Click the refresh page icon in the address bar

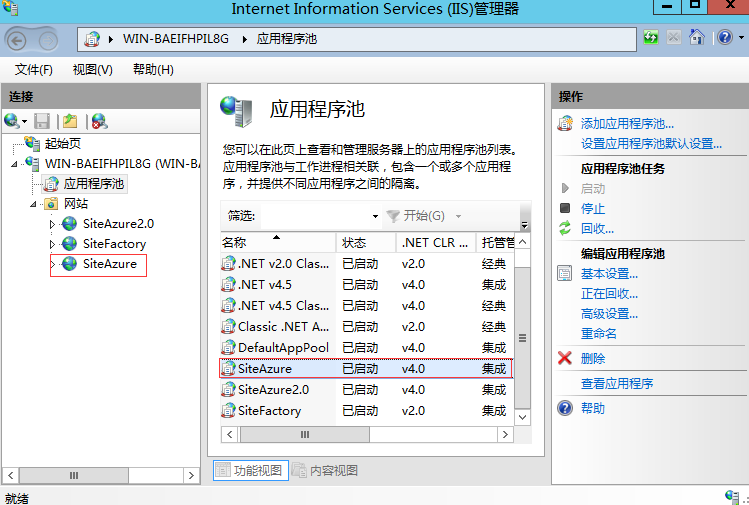coord(651,38)
